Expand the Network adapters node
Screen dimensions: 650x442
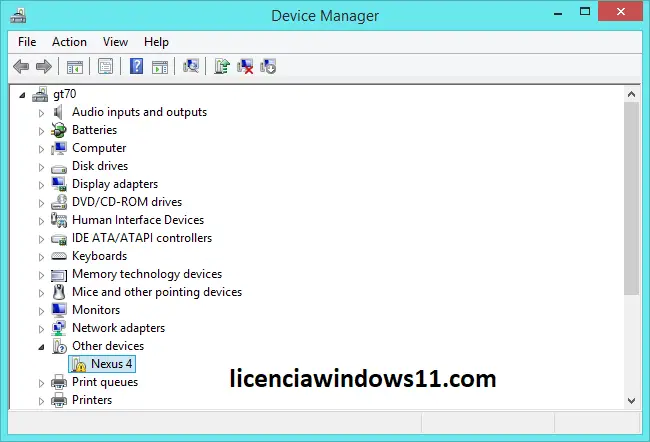click(x=41, y=329)
